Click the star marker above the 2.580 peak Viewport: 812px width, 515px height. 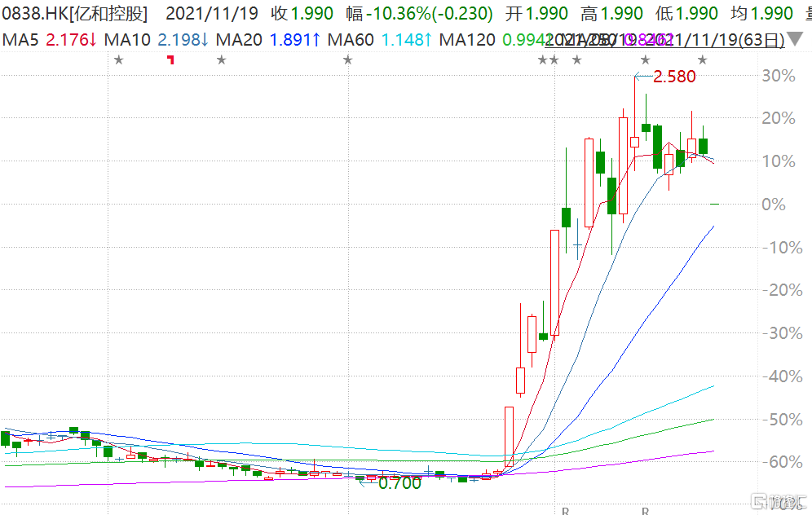tap(645, 59)
